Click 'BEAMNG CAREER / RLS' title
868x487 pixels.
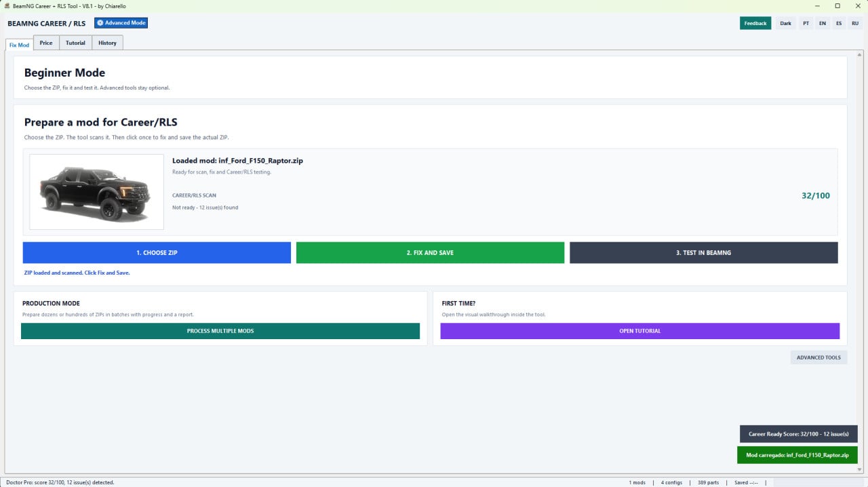(47, 23)
